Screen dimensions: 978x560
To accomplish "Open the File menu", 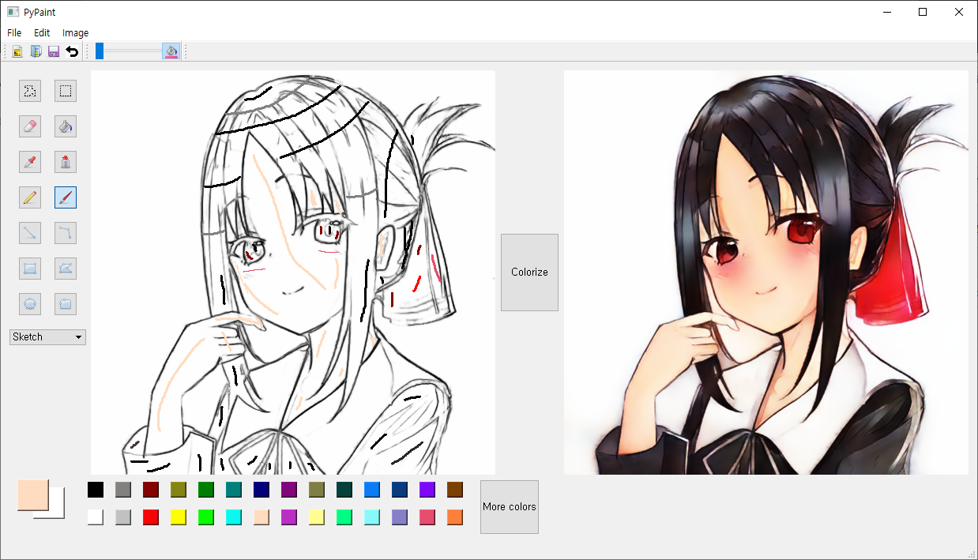I will pos(14,33).
